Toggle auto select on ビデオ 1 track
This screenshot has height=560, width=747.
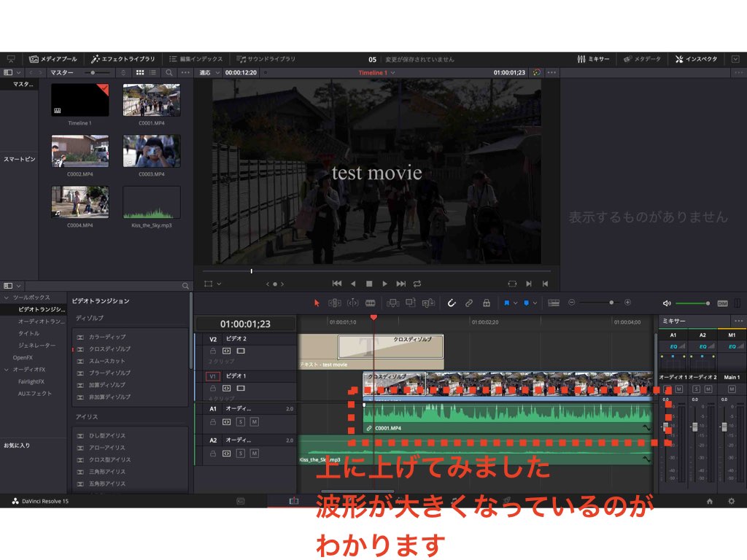[x=227, y=388]
